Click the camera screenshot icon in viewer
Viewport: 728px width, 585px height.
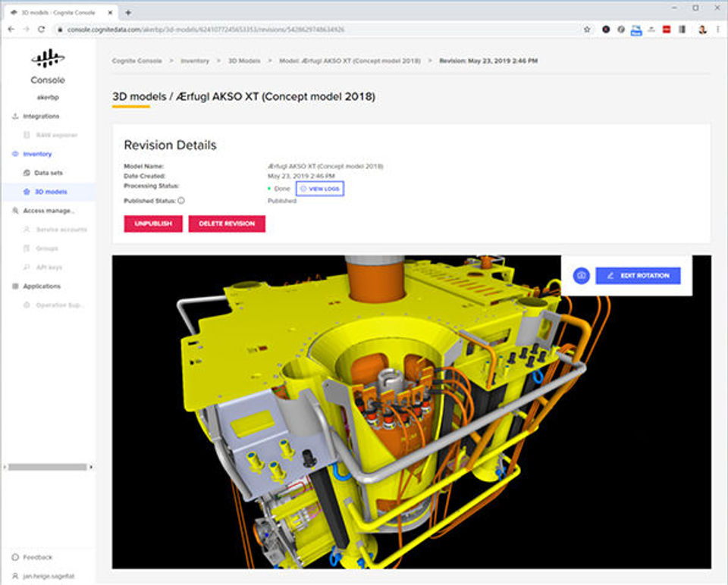(x=581, y=276)
